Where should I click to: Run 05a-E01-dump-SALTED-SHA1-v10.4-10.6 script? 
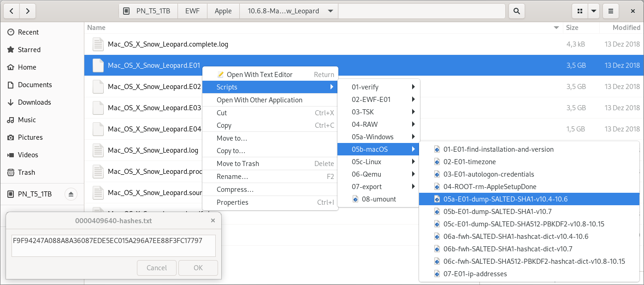(x=530, y=199)
